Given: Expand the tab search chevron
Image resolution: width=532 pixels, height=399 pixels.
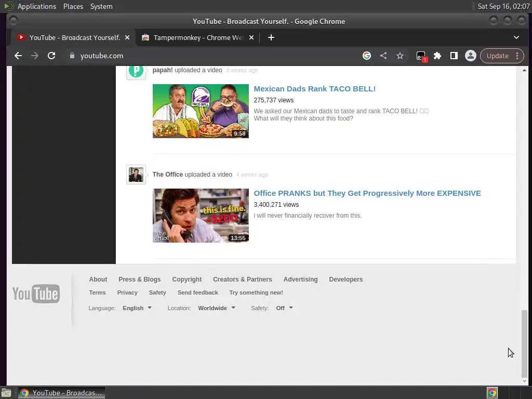Looking at the screenshot, I should tap(516, 37).
